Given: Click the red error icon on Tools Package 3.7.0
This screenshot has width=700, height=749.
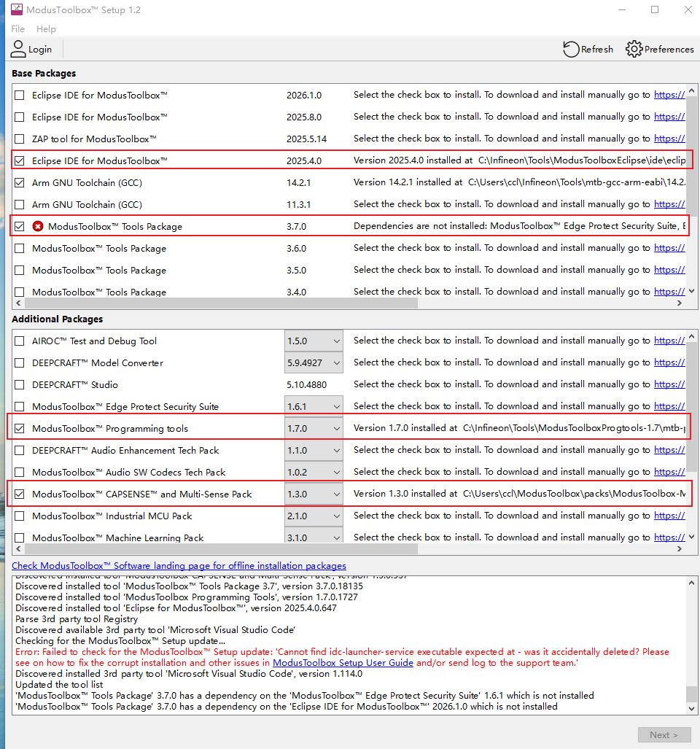Looking at the screenshot, I should tap(38, 226).
